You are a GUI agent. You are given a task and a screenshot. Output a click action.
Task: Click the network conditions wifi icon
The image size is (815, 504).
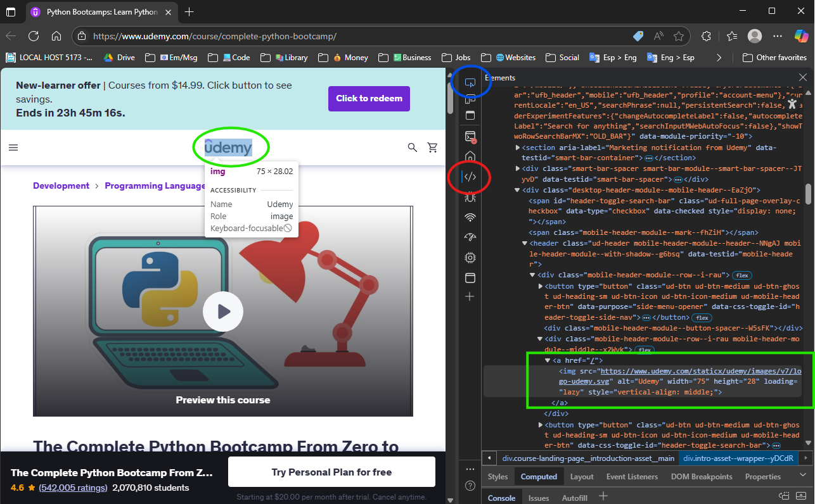(469, 216)
